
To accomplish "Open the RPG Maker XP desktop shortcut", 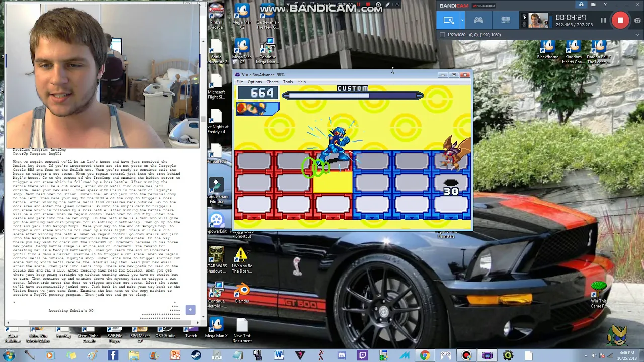I will coord(140,334).
